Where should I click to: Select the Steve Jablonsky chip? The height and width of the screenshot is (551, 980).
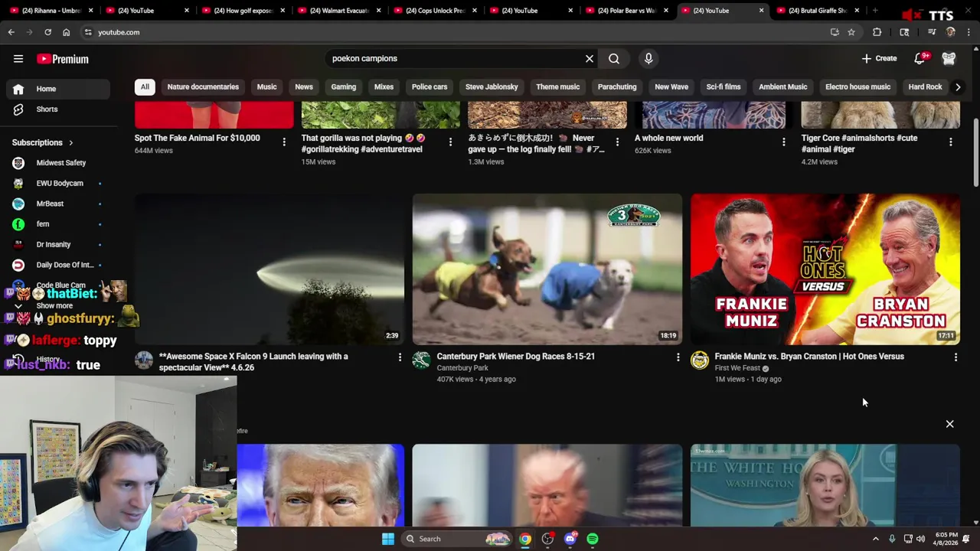pos(492,86)
